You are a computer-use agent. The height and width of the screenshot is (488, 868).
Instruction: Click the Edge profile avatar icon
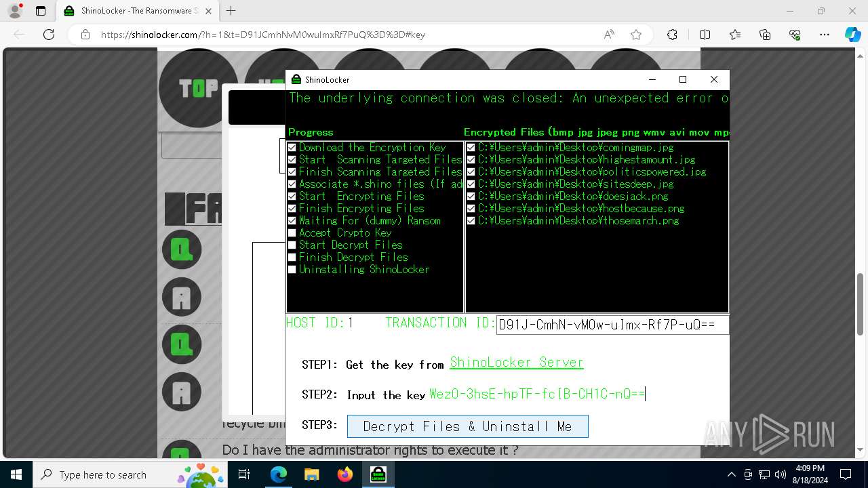pyautogui.click(x=15, y=11)
